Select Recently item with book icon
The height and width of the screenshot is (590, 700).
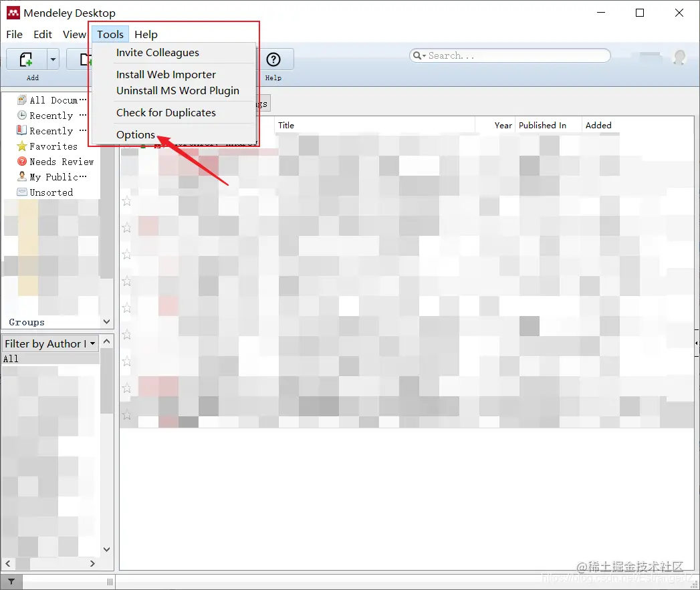point(53,131)
